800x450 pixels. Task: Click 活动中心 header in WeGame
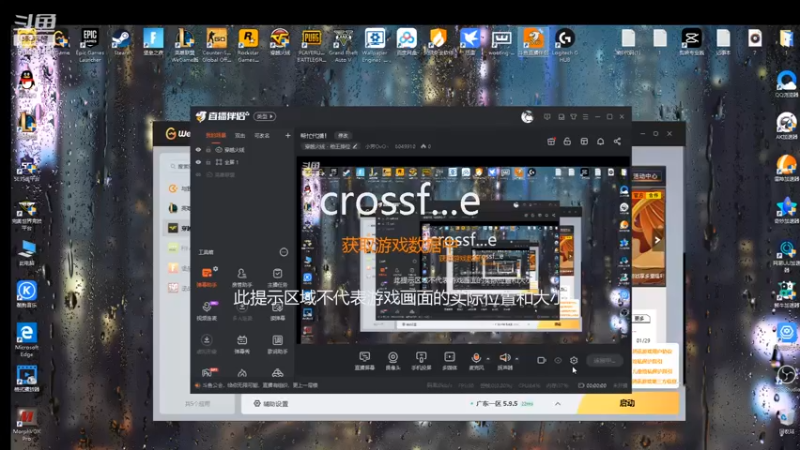(645, 176)
